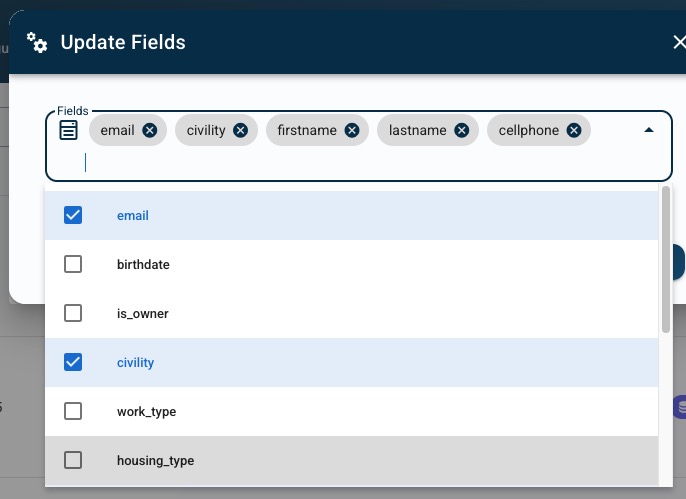Click the firstname chip text

[x=307, y=130]
